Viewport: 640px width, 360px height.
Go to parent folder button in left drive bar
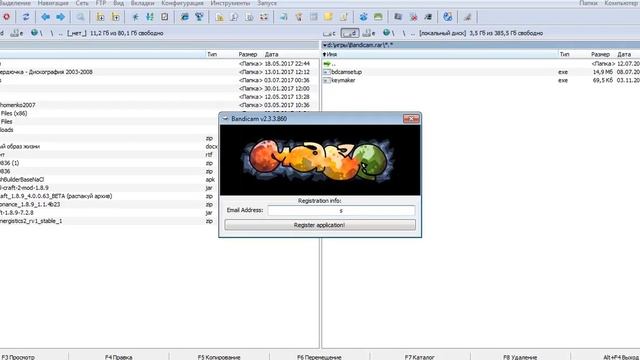coord(60,33)
